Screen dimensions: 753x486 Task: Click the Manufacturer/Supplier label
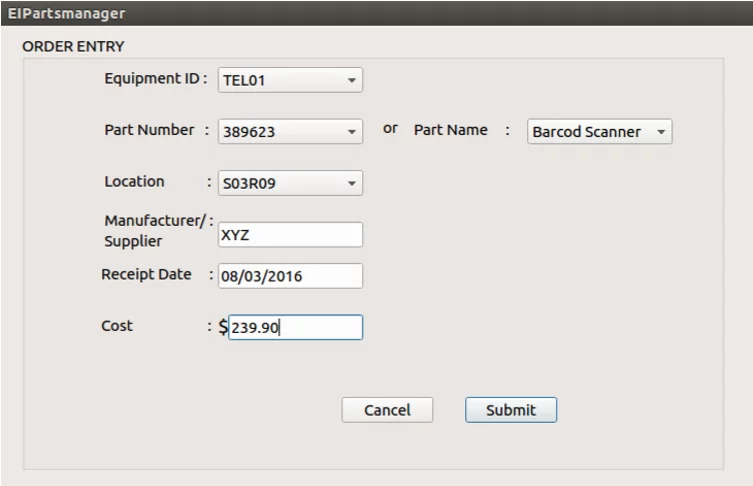click(x=158, y=231)
